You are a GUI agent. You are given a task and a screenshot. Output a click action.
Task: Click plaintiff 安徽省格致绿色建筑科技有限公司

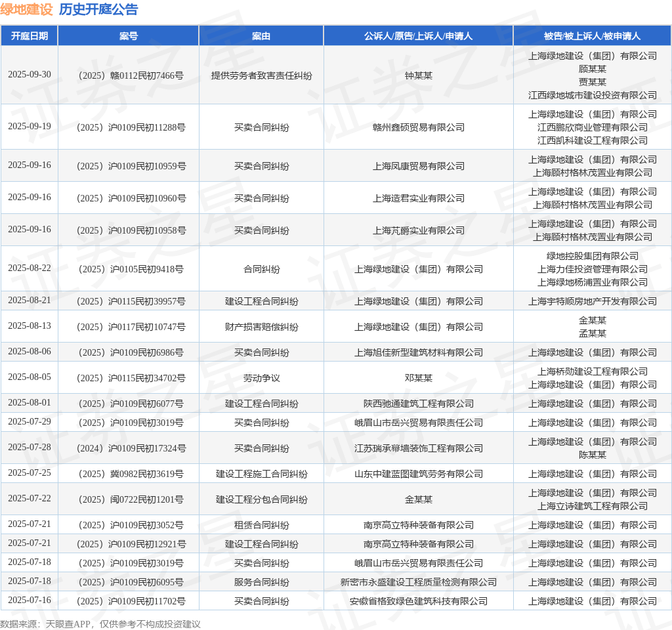click(418, 601)
